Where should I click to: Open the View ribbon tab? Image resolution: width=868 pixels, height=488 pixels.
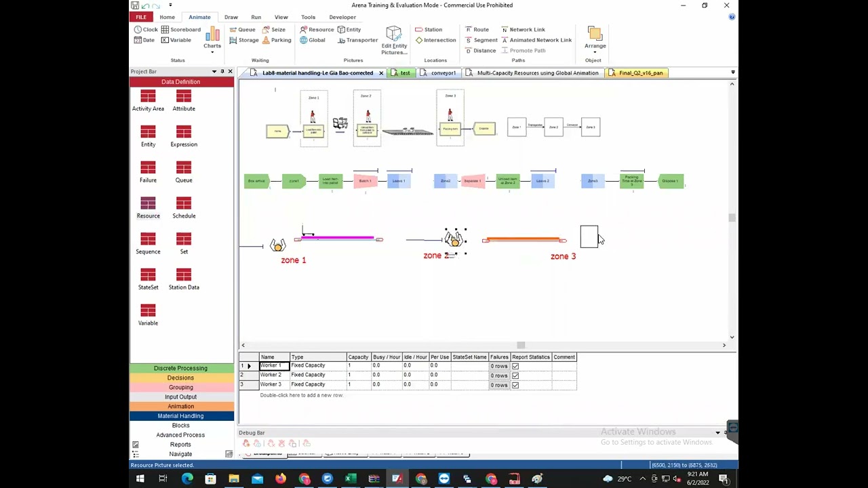281,17
